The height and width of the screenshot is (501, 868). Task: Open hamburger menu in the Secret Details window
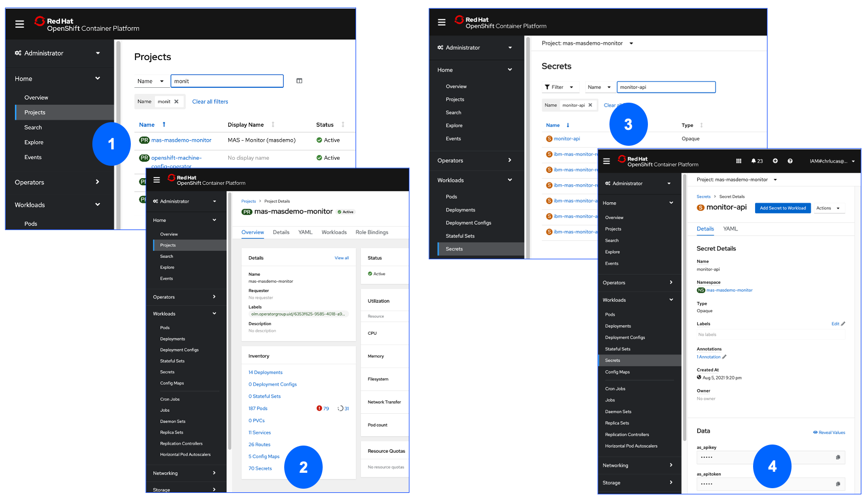pos(606,161)
